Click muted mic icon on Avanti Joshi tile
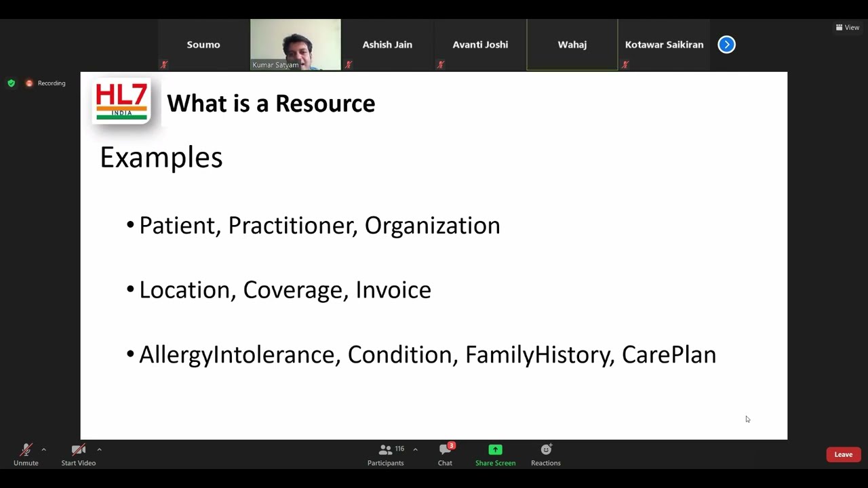Screen dimensions: 868x488 441,65
